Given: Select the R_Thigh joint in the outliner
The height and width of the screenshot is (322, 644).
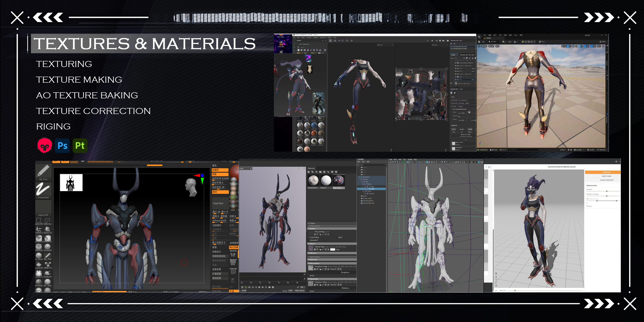Looking at the screenshot, I should pyautogui.click(x=372, y=189).
